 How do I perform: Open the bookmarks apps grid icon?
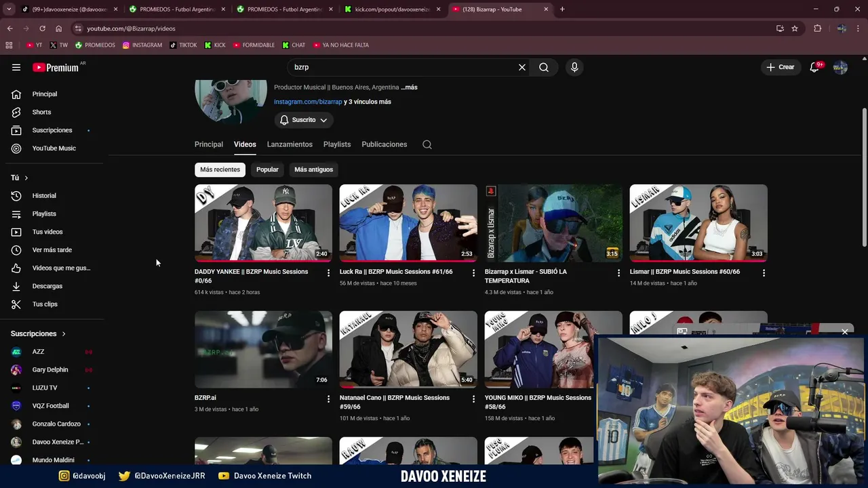point(9,45)
